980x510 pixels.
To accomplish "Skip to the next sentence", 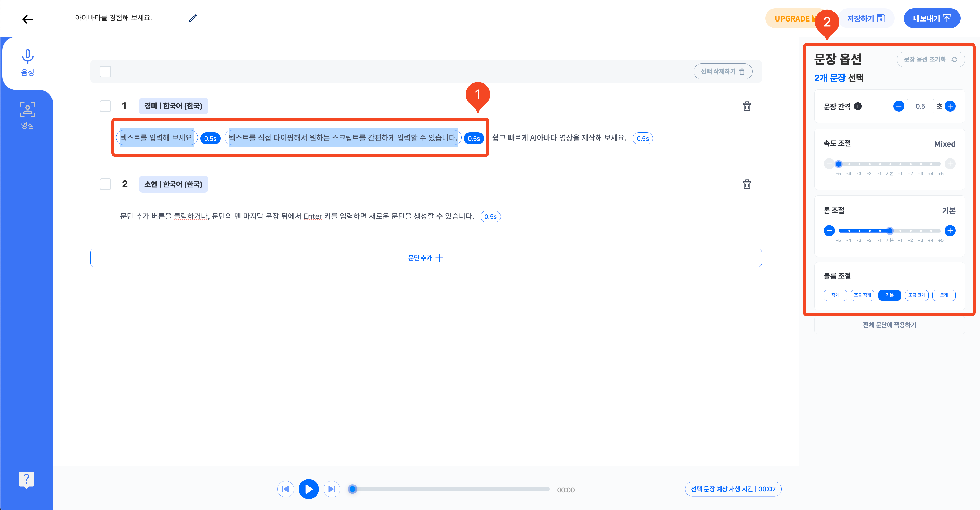I will tap(332, 489).
